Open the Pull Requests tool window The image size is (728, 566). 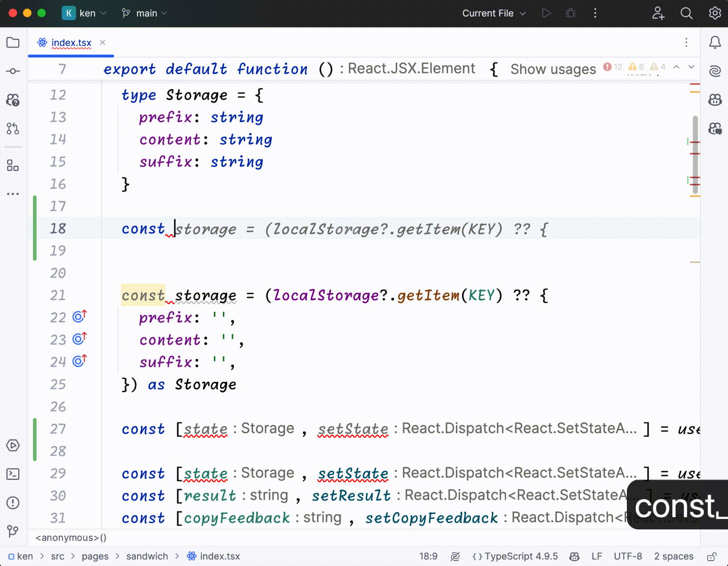[x=13, y=129]
